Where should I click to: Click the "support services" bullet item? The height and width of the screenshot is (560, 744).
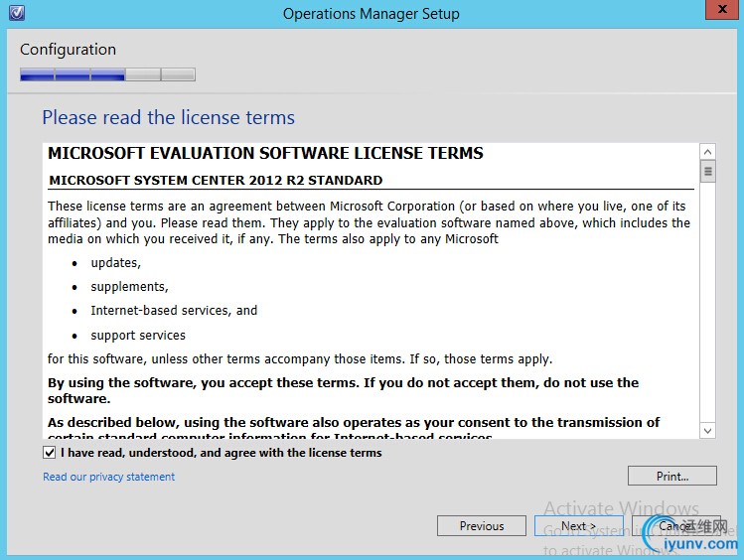point(138,336)
